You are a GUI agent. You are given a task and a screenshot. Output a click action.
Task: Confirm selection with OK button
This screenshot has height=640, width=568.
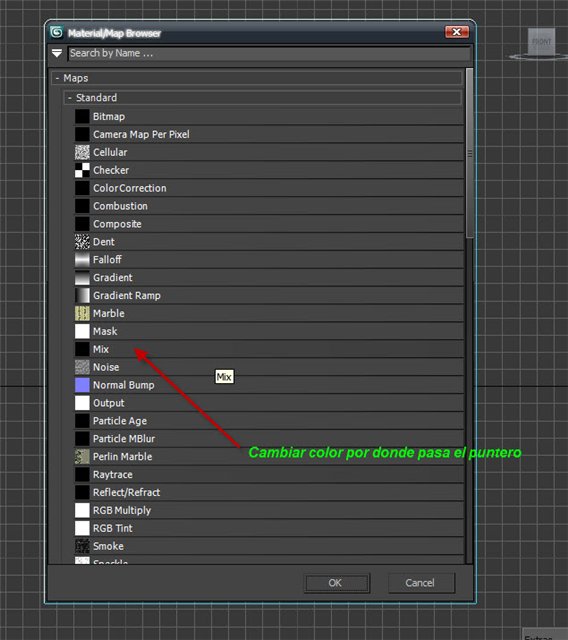click(337, 583)
